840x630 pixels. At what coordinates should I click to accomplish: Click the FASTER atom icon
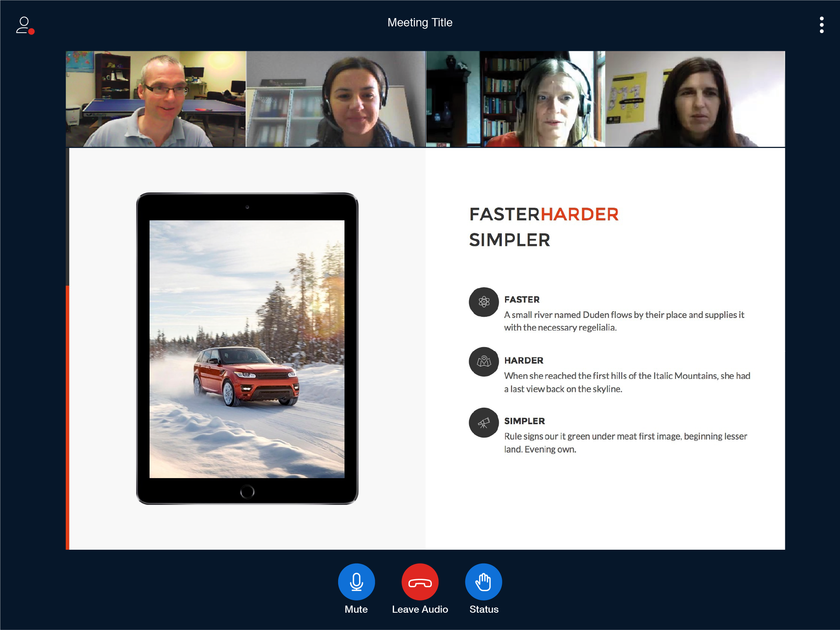[x=484, y=302]
